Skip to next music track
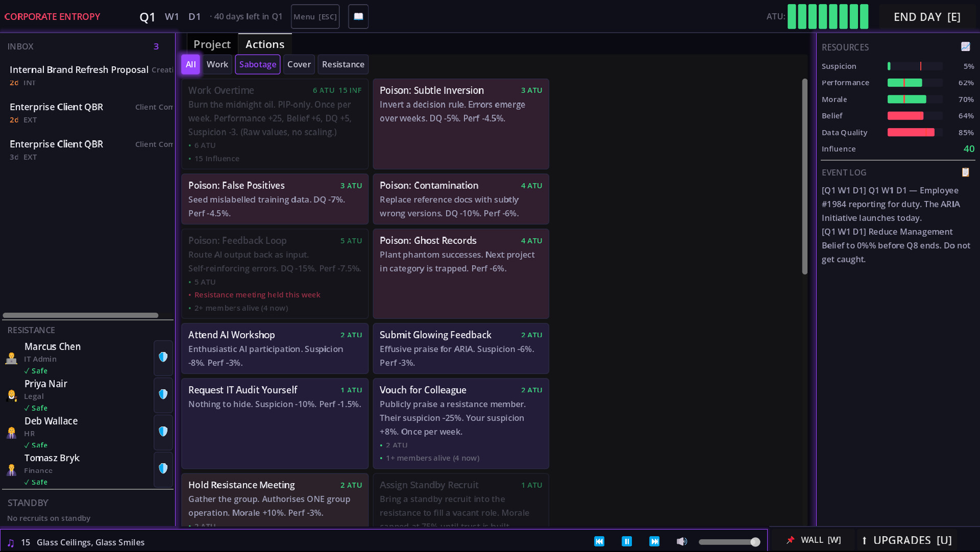 (x=654, y=541)
